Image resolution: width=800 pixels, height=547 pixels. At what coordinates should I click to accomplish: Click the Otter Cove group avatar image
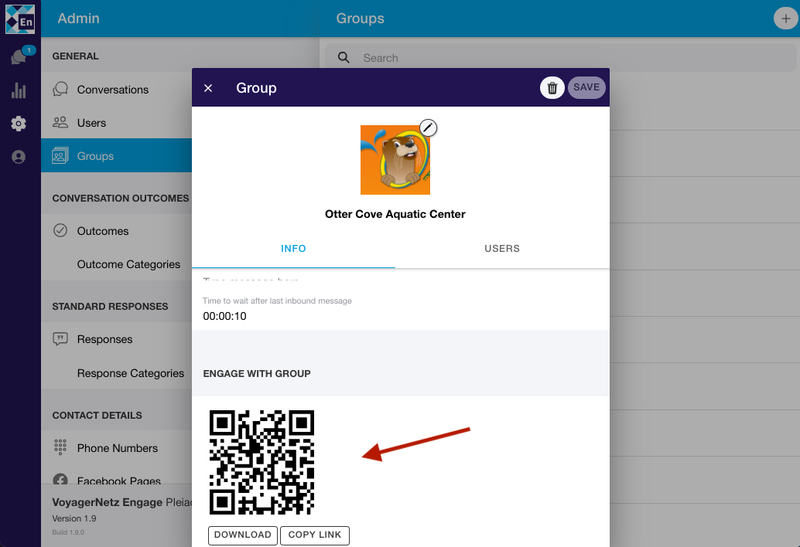(395, 160)
